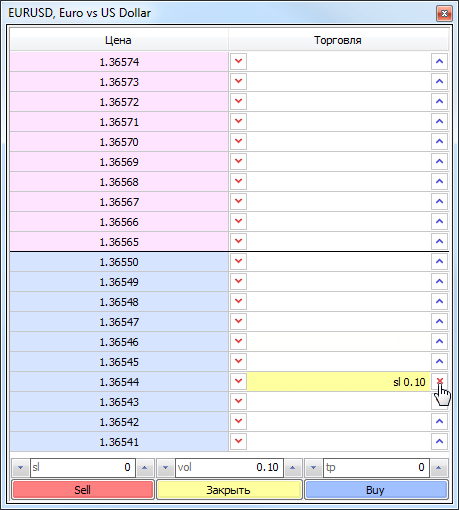This screenshot has width=459, height=510.
Task: Click blue up arrow at 1.36547
Action: click(439, 321)
